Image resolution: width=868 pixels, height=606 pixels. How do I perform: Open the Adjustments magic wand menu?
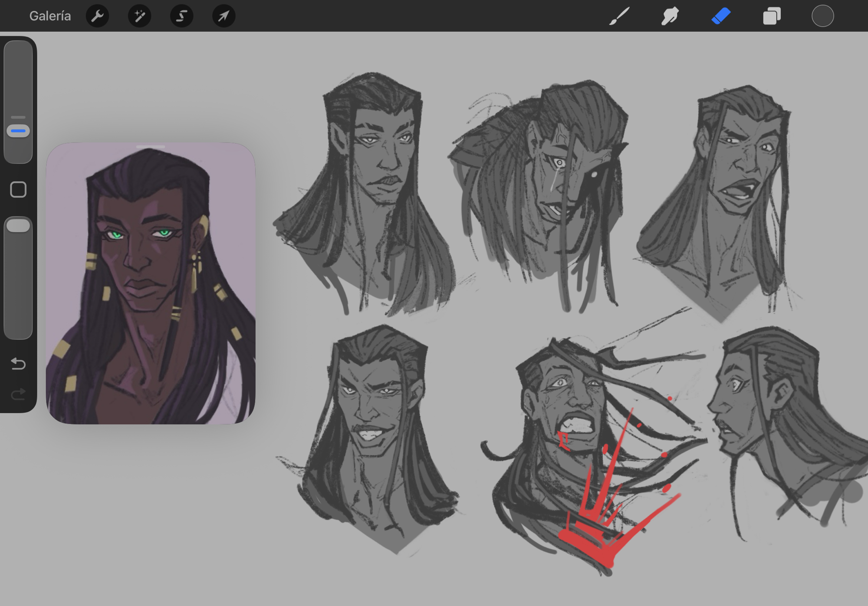tap(139, 16)
